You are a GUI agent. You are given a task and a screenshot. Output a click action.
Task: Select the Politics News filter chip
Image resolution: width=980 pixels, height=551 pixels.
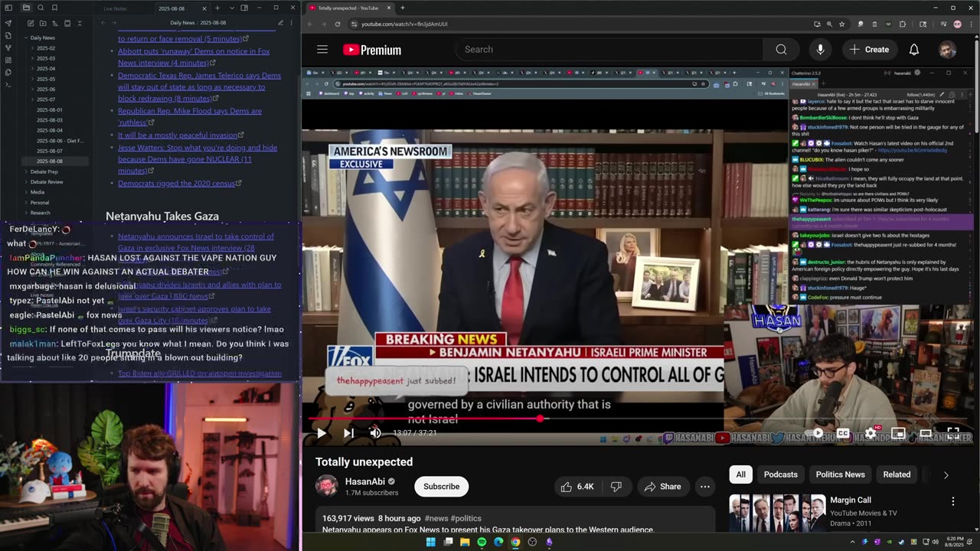pyautogui.click(x=840, y=474)
